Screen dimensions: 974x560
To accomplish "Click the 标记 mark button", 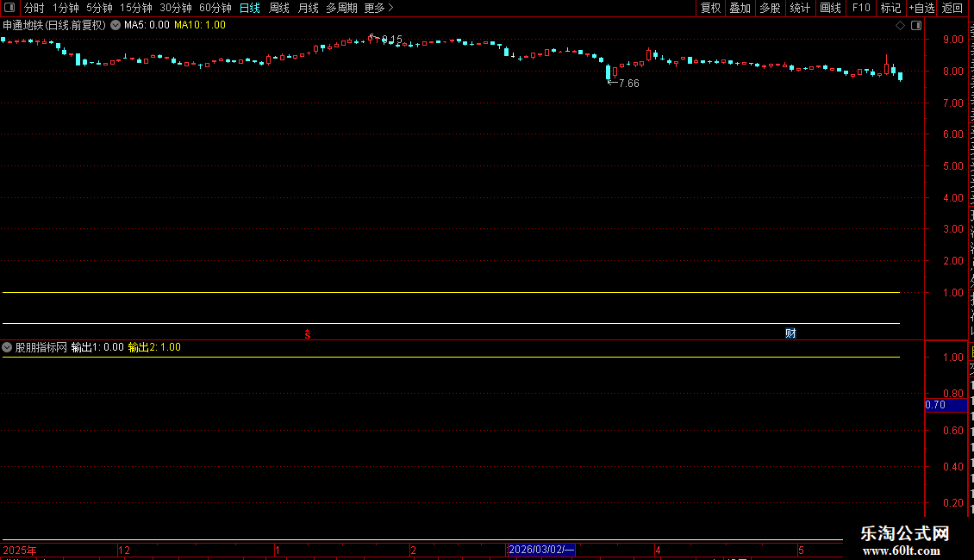I will [x=890, y=8].
